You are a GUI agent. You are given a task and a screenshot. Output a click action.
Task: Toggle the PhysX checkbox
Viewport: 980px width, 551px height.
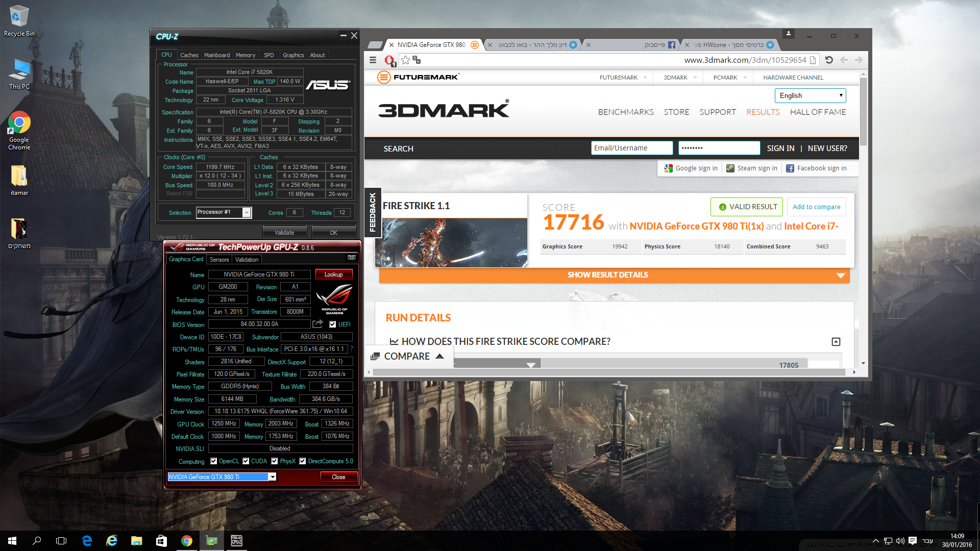click(275, 461)
